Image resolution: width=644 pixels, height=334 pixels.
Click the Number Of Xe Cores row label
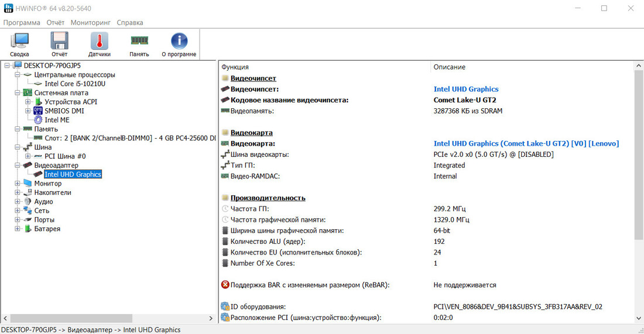point(262,263)
